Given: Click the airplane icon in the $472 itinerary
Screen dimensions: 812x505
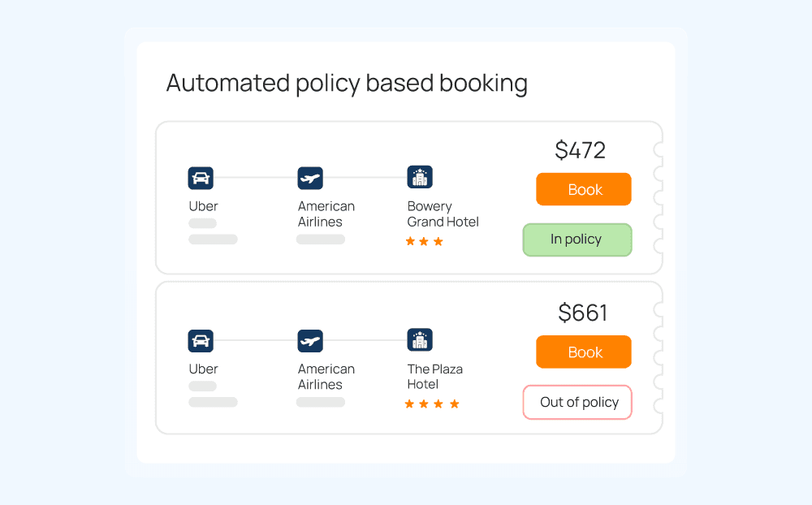Looking at the screenshot, I should [310, 178].
